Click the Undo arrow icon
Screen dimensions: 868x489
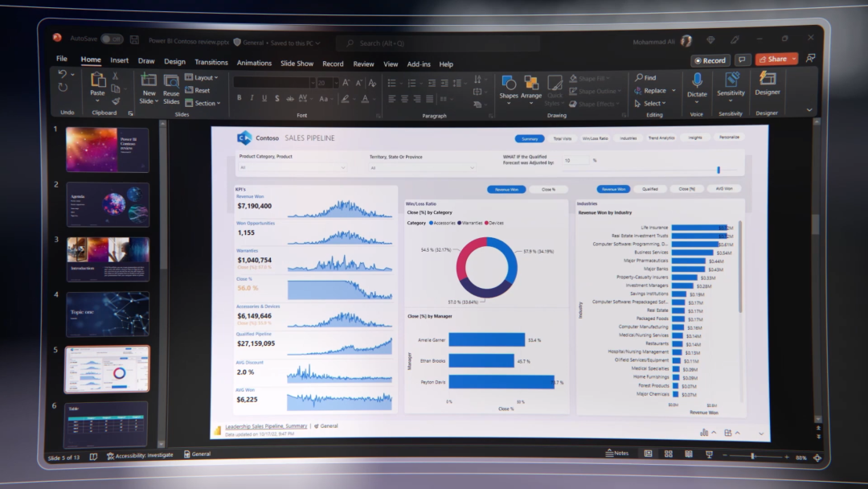62,74
